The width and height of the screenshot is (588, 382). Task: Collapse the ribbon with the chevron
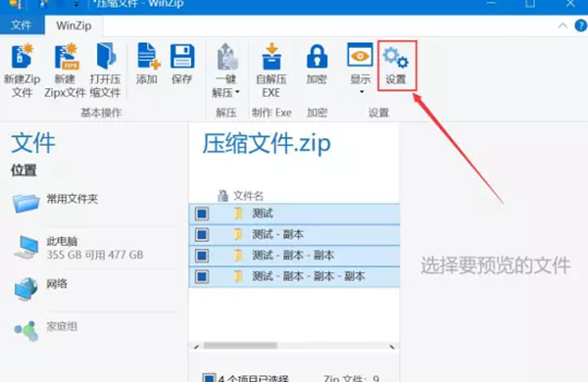pos(563,25)
